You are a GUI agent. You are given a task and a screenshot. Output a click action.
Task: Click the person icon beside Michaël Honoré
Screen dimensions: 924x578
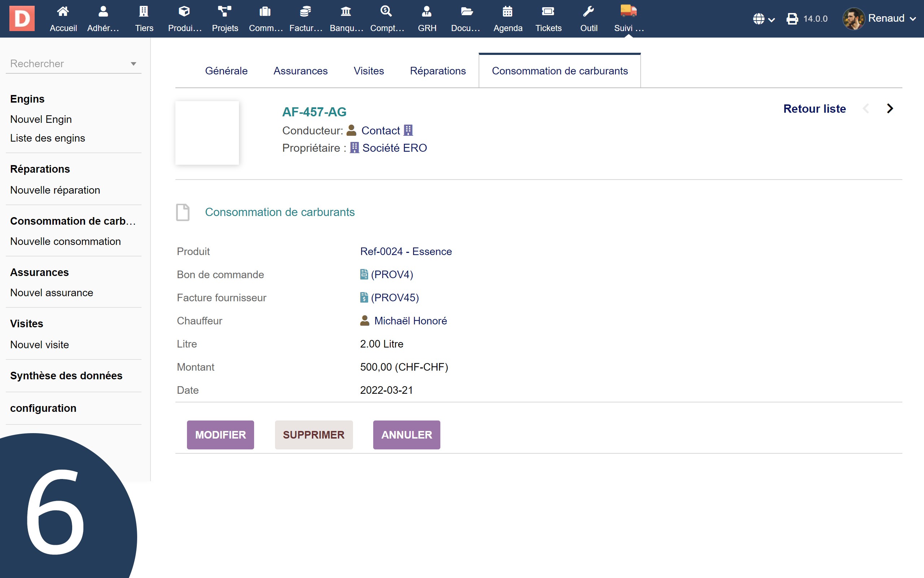[365, 320]
